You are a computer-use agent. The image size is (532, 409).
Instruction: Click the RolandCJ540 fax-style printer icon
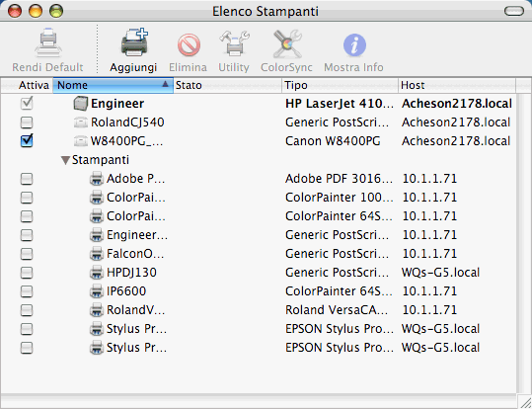coord(81,123)
